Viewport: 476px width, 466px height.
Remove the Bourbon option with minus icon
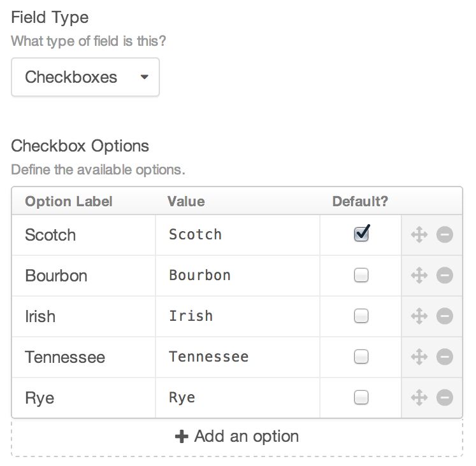coord(445,276)
